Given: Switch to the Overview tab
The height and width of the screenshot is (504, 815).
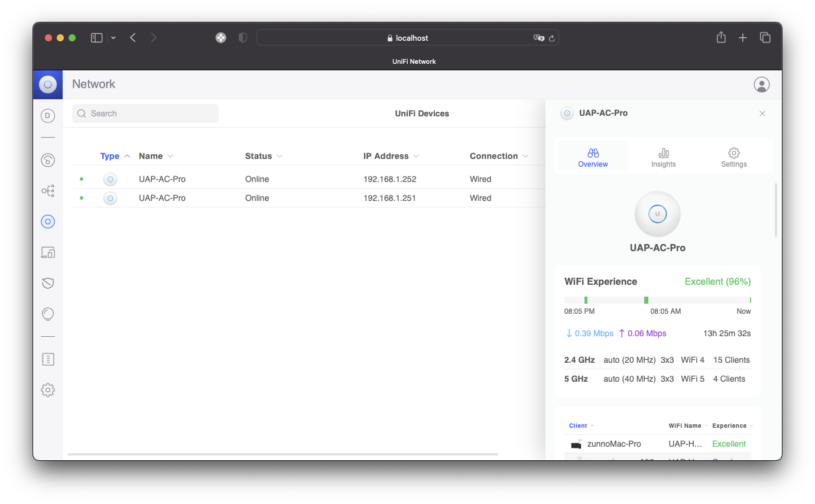Looking at the screenshot, I should click(x=593, y=158).
